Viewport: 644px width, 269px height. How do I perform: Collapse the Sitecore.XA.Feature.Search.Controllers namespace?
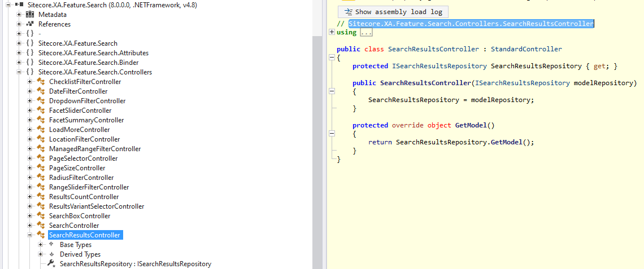[x=19, y=72]
